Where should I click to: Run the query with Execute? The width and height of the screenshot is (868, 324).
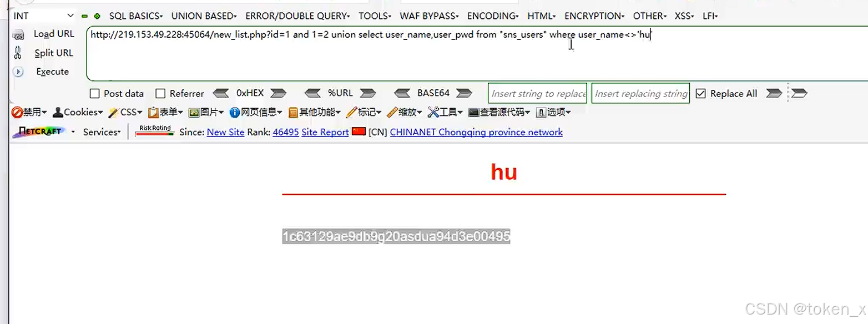pyautogui.click(x=42, y=72)
